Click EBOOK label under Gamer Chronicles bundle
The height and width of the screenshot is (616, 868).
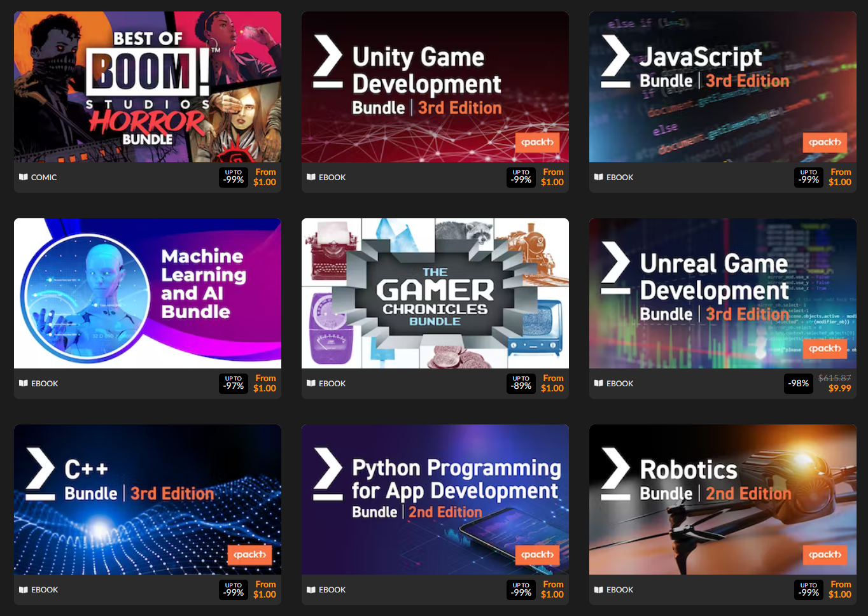332,384
